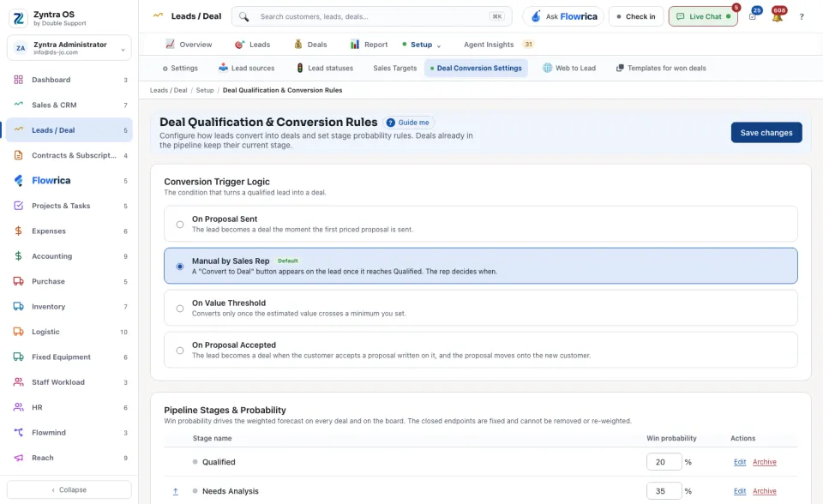Open Projects & Tasks checkbox icon
The width and height of the screenshot is (823, 504).
click(18, 206)
